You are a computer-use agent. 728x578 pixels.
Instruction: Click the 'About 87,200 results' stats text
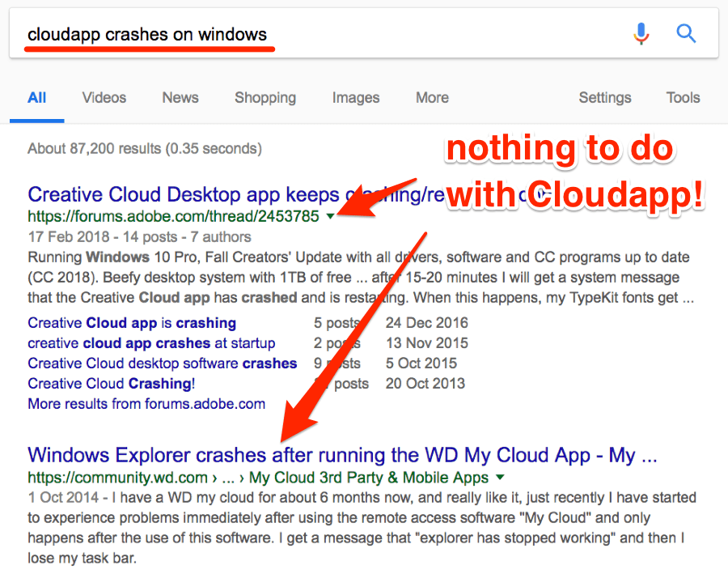tap(145, 149)
